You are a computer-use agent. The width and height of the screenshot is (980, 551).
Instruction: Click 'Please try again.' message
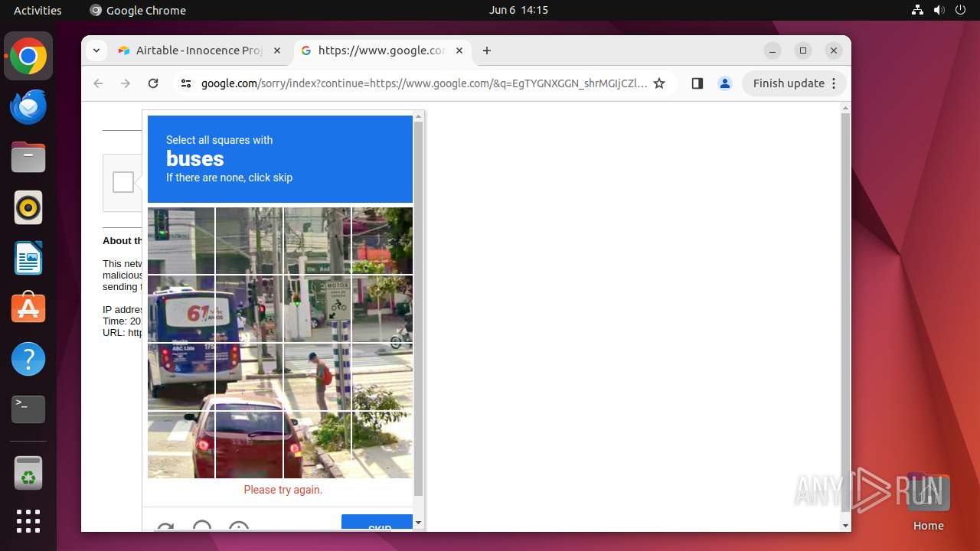point(283,490)
